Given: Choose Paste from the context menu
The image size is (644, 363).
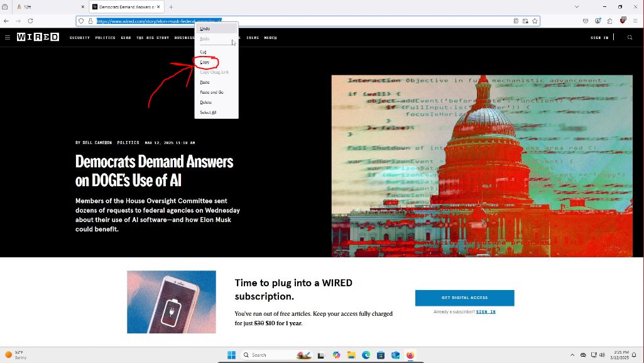Looking at the screenshot, I should click(216, 82).
